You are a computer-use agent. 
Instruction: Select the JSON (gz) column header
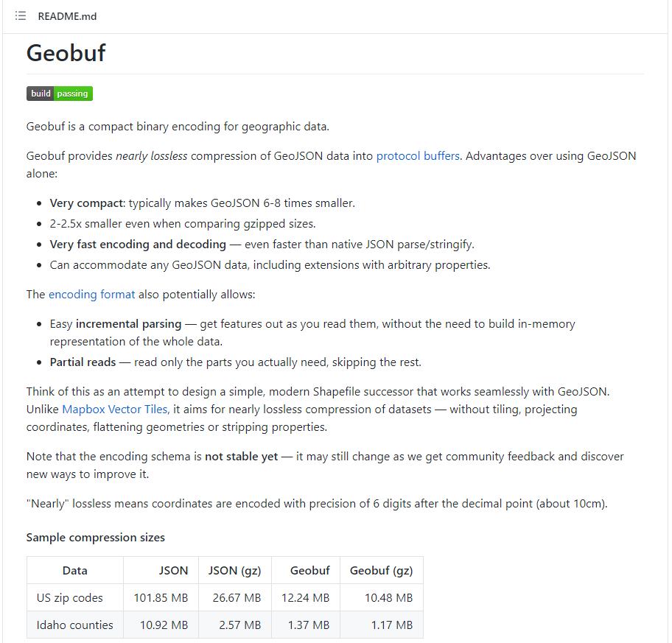(234, 571)
